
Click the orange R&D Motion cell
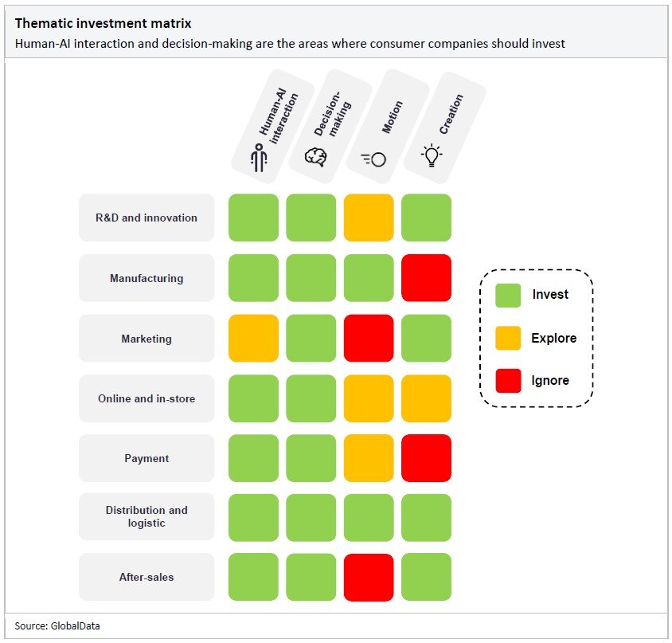coord(369,218)
